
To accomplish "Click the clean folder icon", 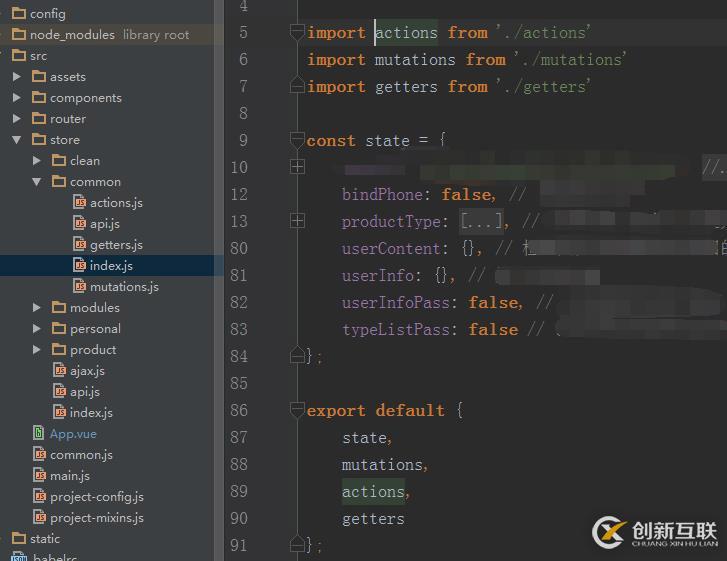I will click(59, 160).
